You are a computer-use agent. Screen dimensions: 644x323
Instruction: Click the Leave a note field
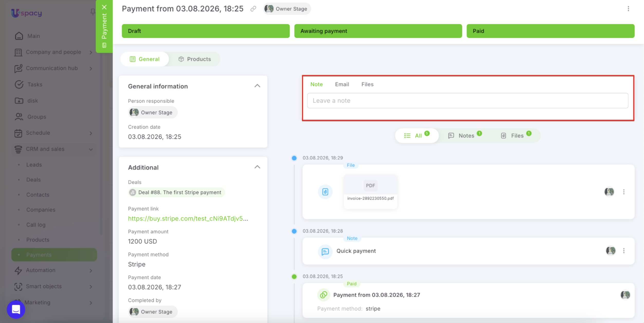[468, 101]
